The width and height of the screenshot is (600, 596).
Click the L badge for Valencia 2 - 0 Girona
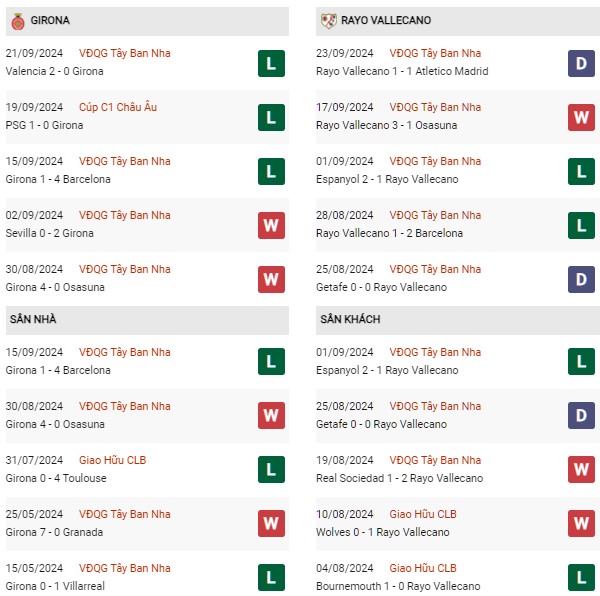[270, 63]
